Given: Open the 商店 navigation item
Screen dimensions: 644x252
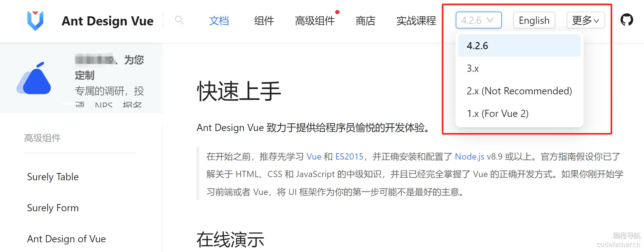Looking at the screenshot, I should point(366,21).
